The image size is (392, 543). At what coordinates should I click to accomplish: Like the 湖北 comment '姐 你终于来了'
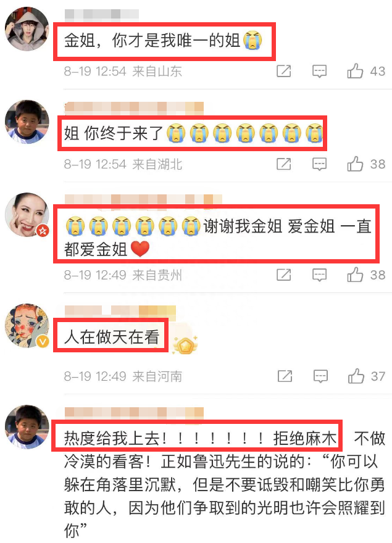(355, 164)
